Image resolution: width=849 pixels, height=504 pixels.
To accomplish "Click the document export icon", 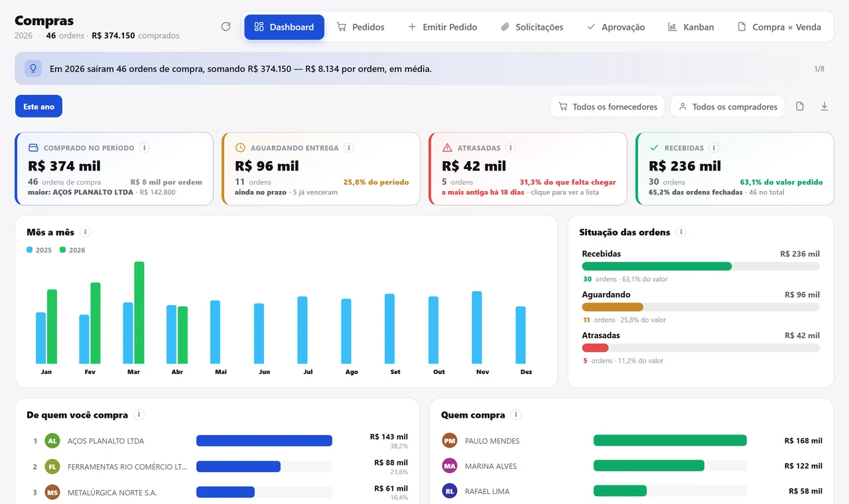I will point(800,106).
